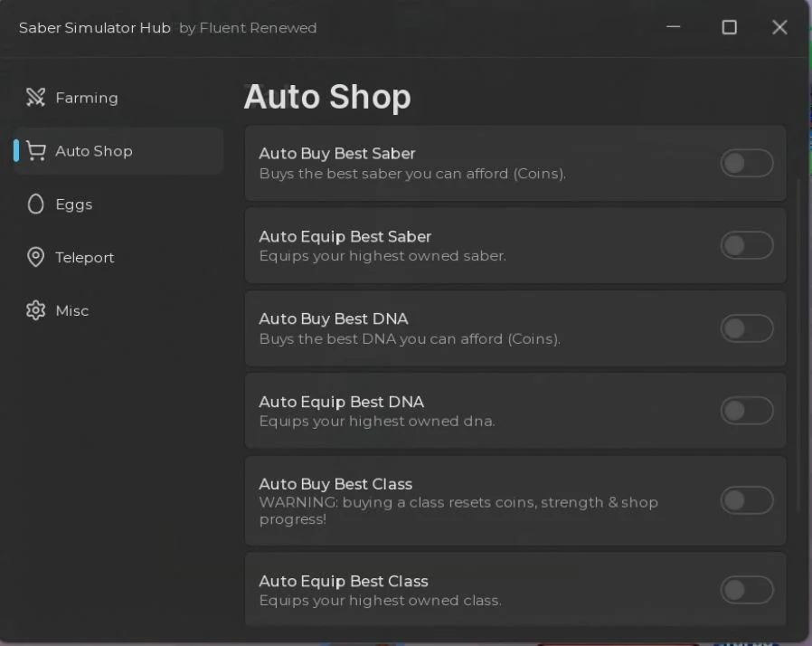Click the Auto Shop page heading
812x646 pixels.
(x=327, y=97)
